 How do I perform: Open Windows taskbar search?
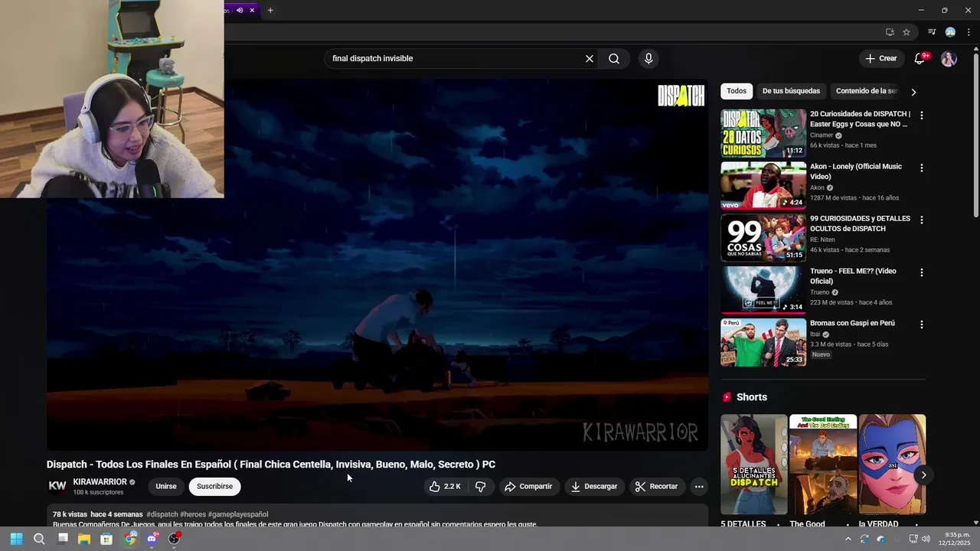click(39, 539)
